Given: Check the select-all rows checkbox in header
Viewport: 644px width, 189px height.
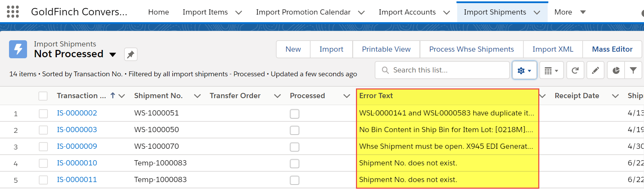Looking at the screenshot, I should point(43,96).
